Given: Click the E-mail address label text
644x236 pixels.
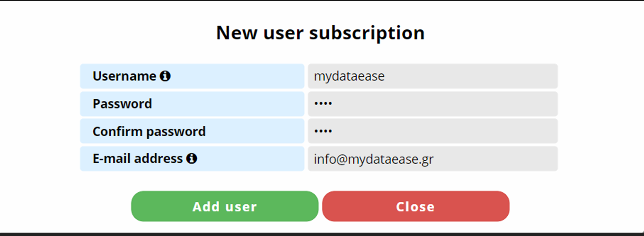Looking at the screenshot, I should 137,159.
